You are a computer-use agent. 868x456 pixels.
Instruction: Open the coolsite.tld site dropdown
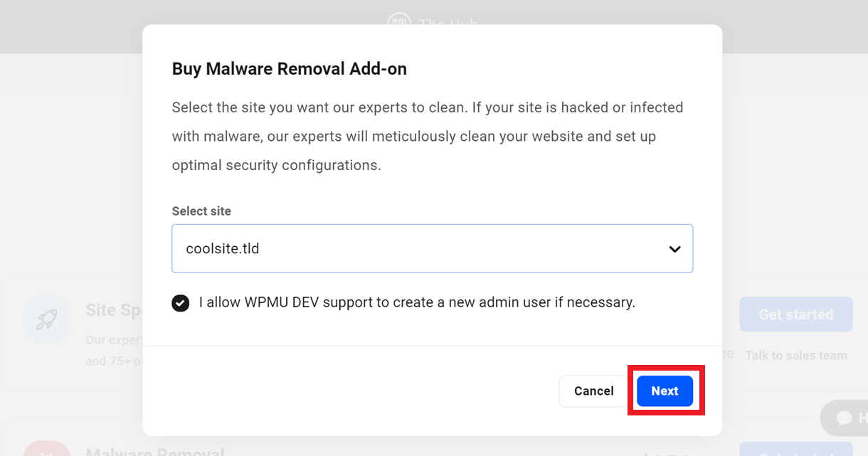pos(432,249)
